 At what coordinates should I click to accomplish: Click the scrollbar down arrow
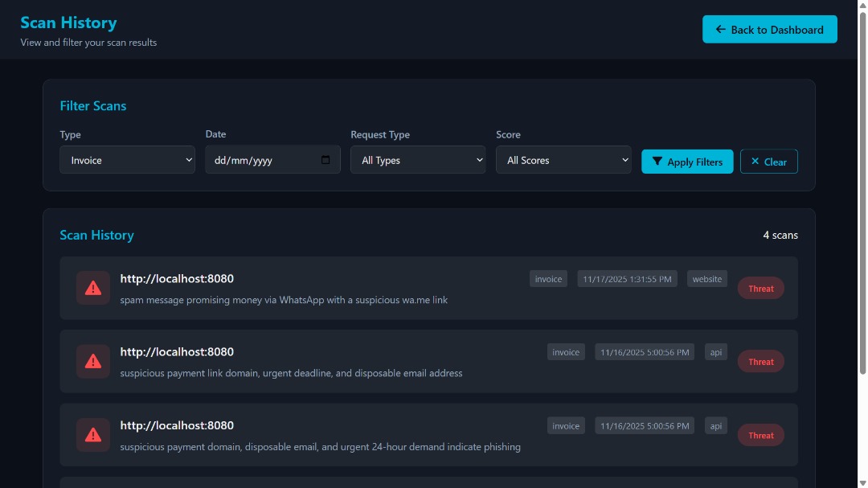tap(862, 483)
